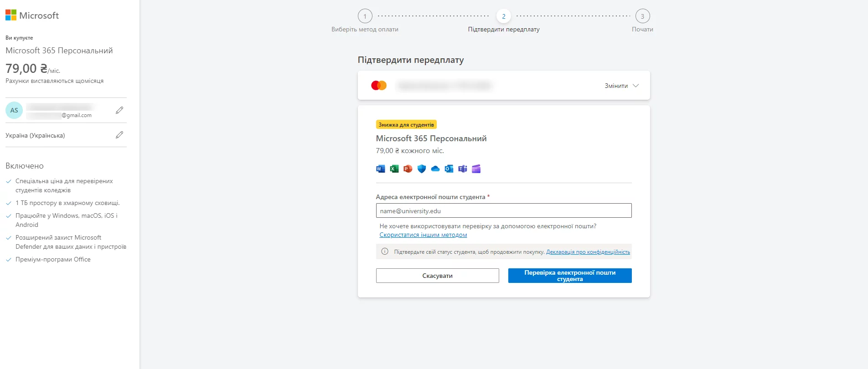Image resolution: width=868 pixels, height=369 pixels.
Task: Focus the student email address field
Action: (x=503, y=210)
